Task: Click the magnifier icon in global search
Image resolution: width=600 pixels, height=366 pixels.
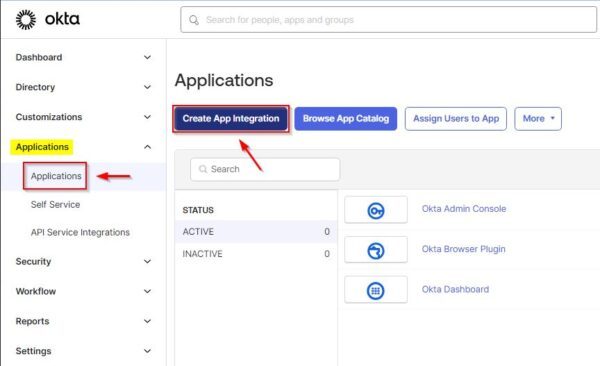Action: point(194,20)
